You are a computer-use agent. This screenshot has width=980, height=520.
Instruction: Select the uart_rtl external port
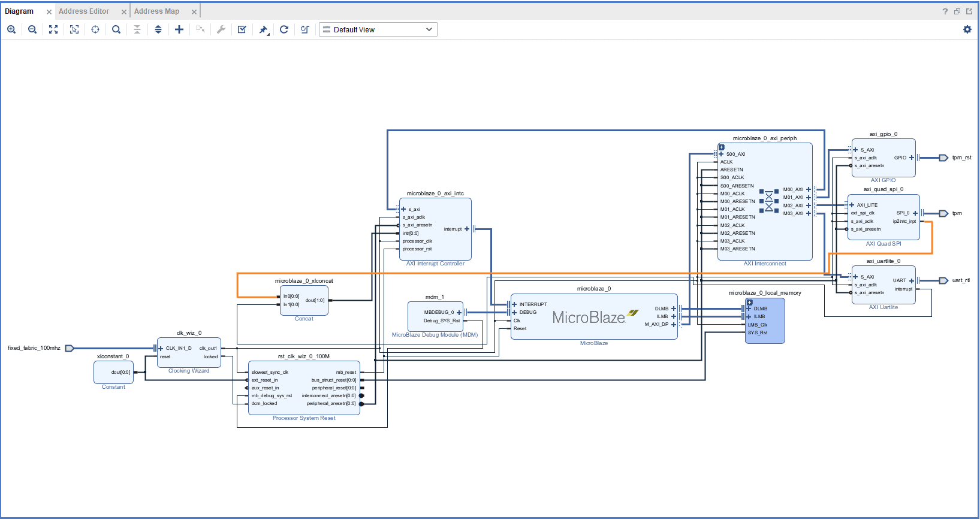(943, 280)
